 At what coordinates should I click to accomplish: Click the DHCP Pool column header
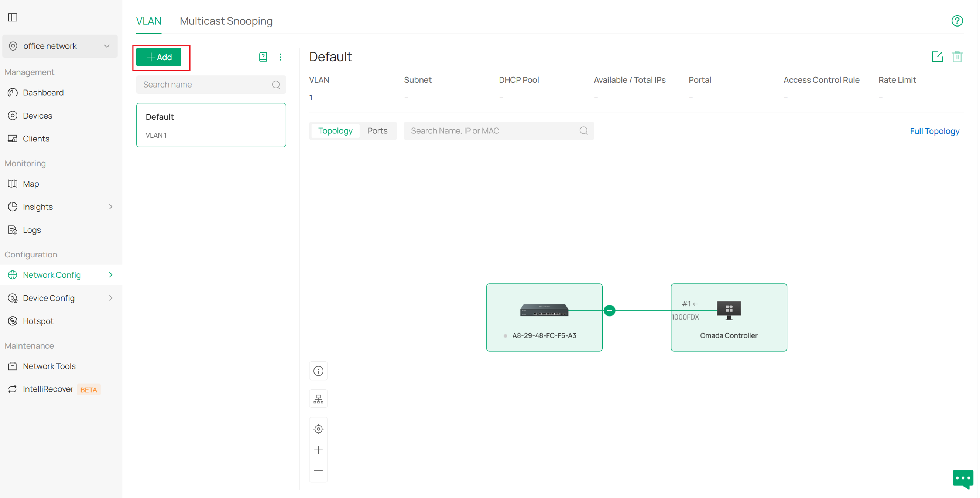[x=519, y=80]
